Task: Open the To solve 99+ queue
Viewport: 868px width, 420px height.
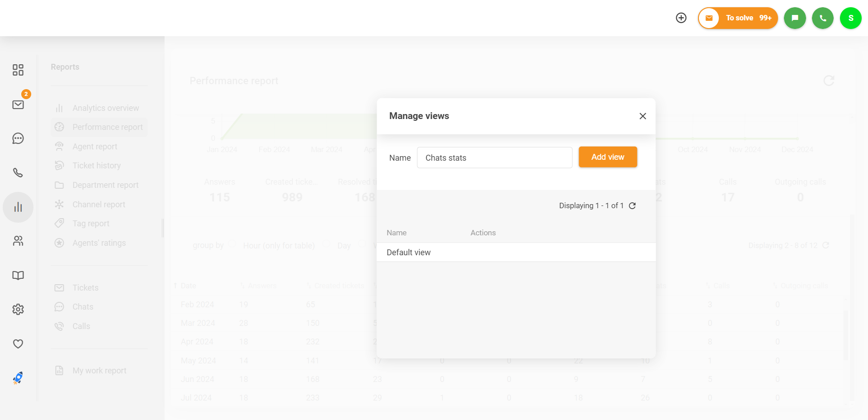Action: [x=737, y=18]
